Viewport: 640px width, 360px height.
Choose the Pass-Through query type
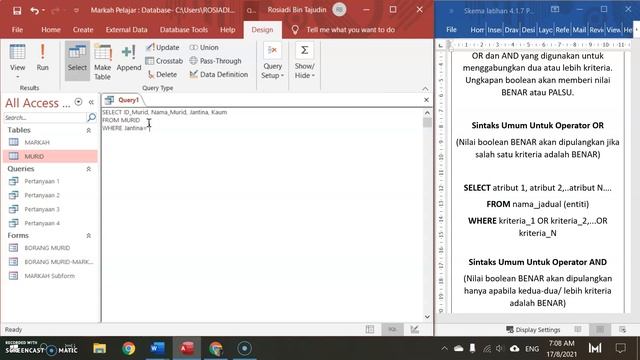[216, 61]
